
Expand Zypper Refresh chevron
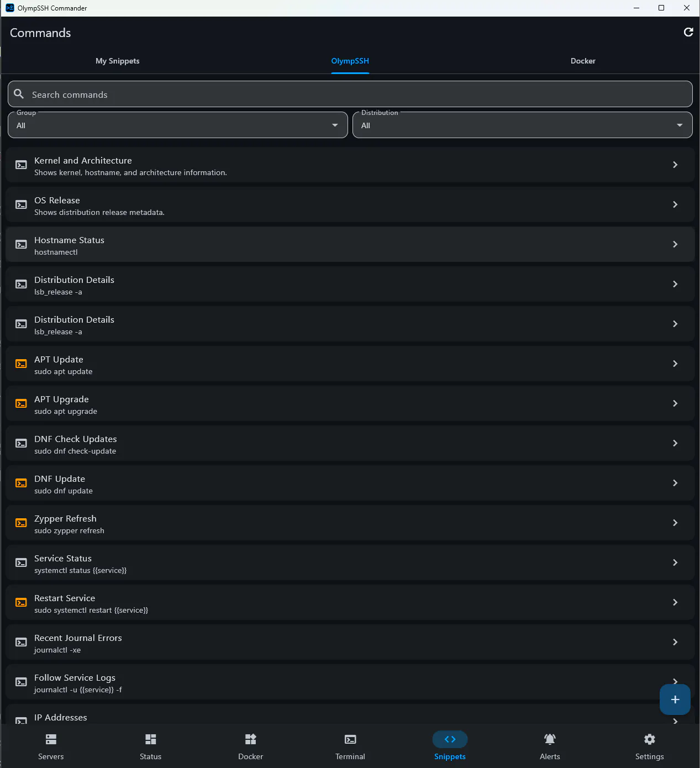pos(675,523)
